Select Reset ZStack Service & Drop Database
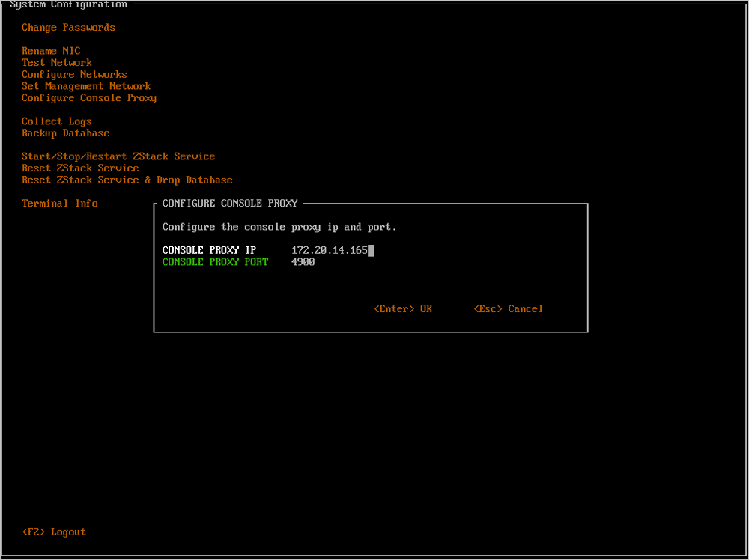Image resolution: width=749 pixels, height=560 pixels. click(x=127, y=180)
